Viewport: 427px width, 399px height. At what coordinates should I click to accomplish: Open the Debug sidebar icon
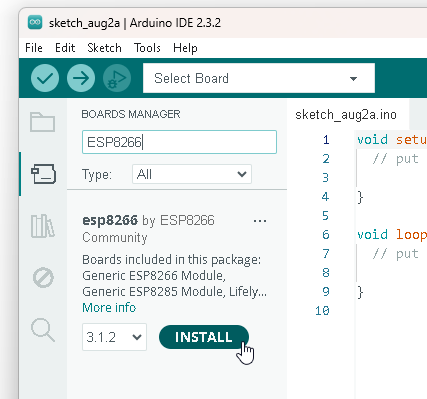pos(43,277)
